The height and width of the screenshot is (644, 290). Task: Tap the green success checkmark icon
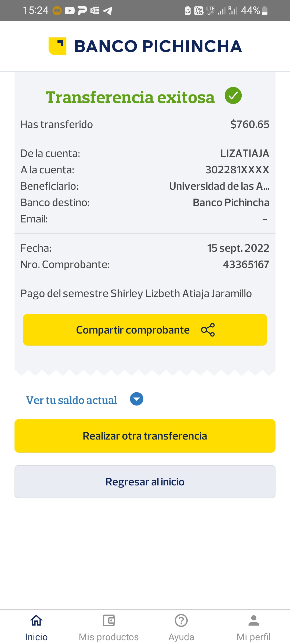(x=233, y=96)
